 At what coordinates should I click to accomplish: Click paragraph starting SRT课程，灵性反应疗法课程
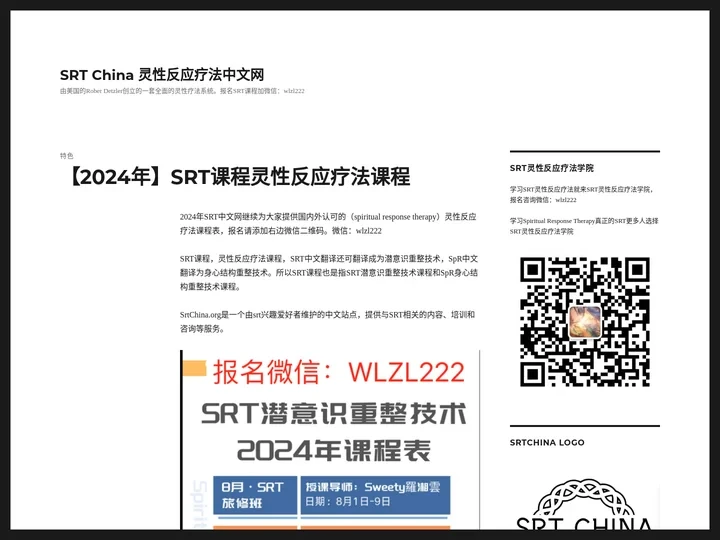pyautogui.click(x=329, y=272)
